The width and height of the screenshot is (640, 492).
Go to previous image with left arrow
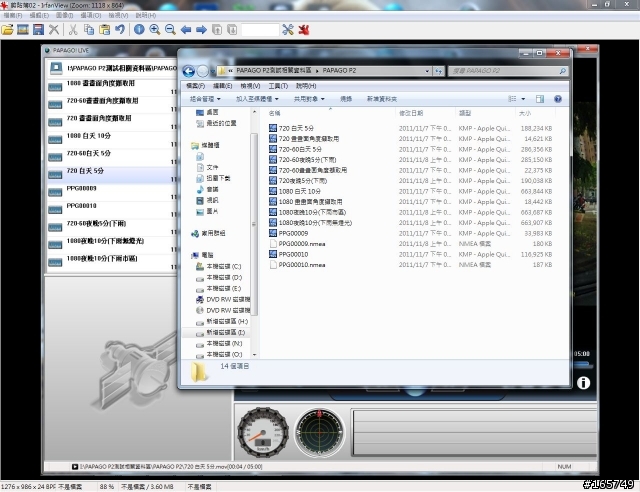click(x=186, y=29)
